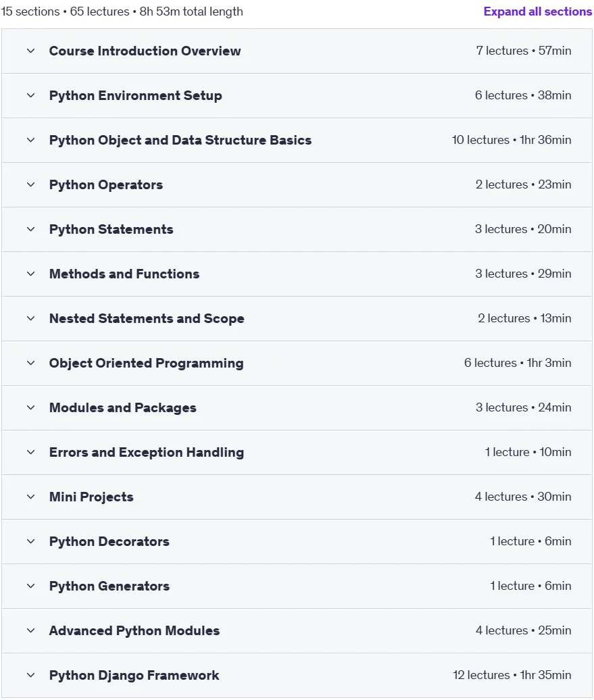The height and width of the screenshot is (700, 594).
Task: Open chevron next to Python Environment Setup
Action: tap(31, 95)
